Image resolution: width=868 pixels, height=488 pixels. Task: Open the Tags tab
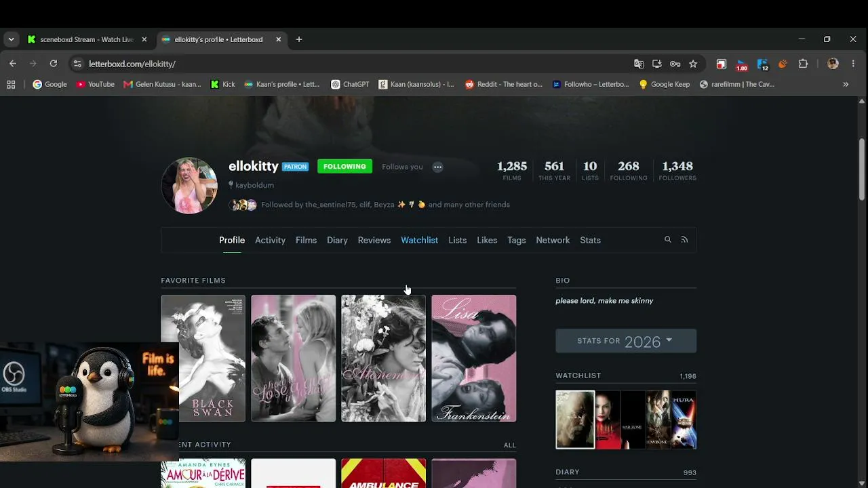[x=517, y=240]
